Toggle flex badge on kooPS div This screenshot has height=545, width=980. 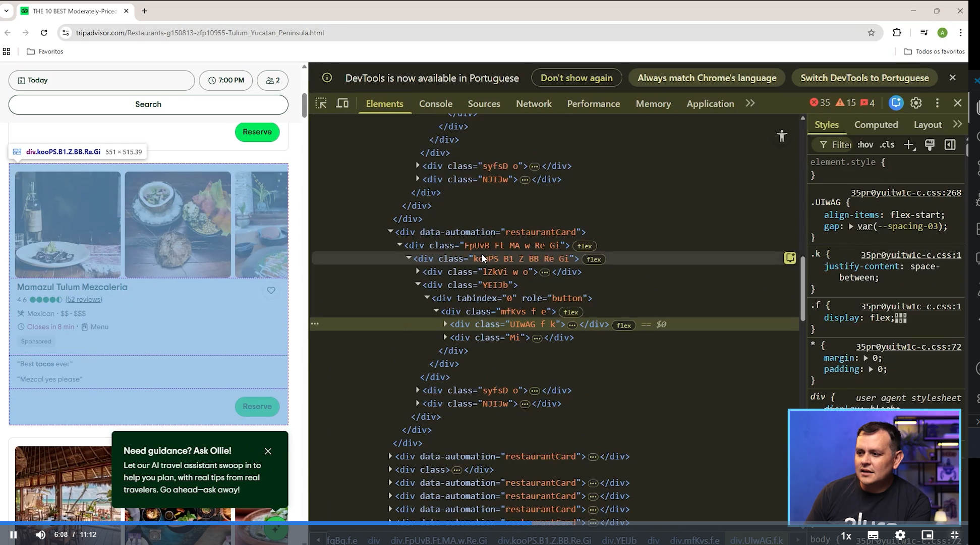click(594, 259)
